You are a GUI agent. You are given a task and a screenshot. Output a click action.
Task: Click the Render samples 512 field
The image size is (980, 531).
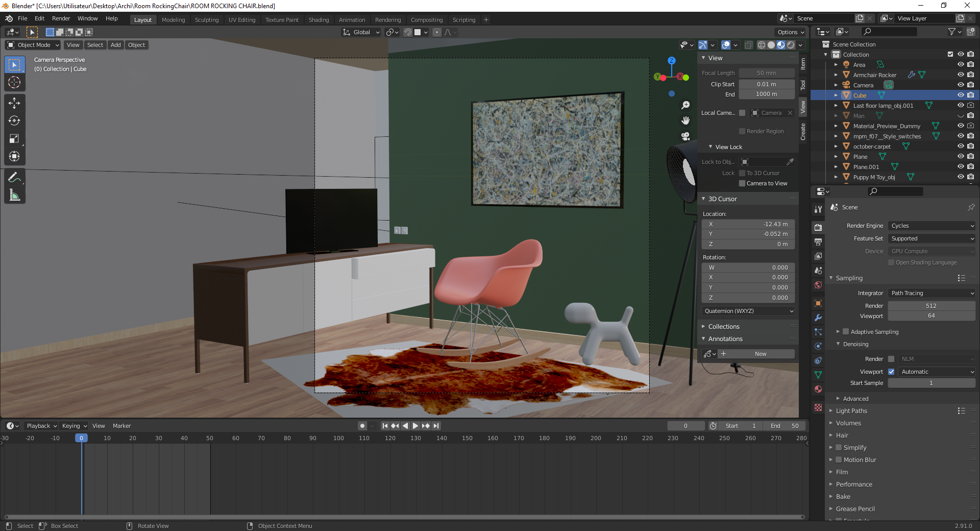(932, 306)
